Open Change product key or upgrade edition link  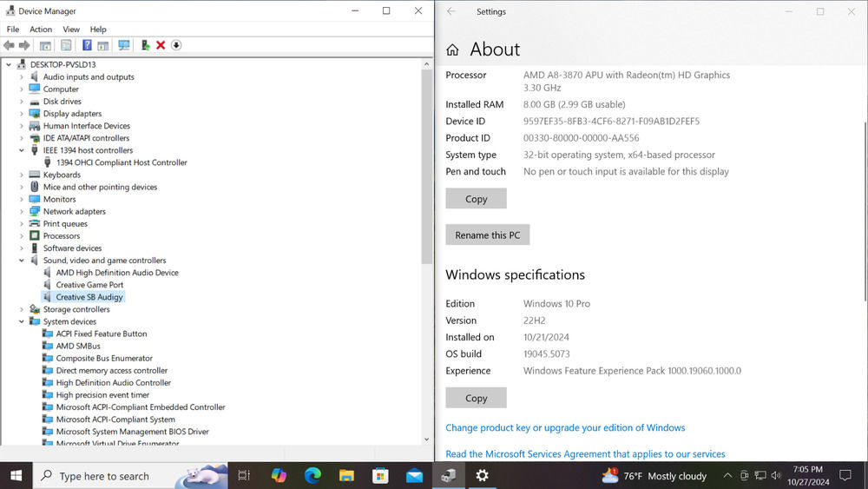(565, 427)
